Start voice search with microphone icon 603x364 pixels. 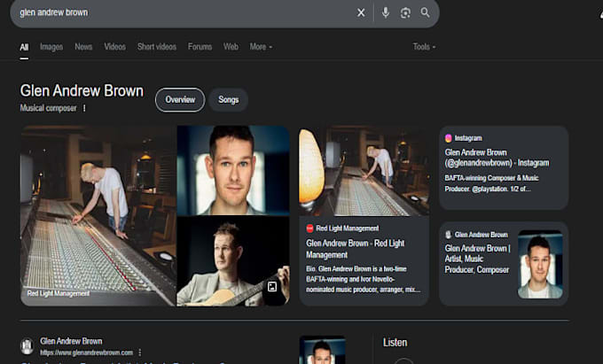[386, 12]
